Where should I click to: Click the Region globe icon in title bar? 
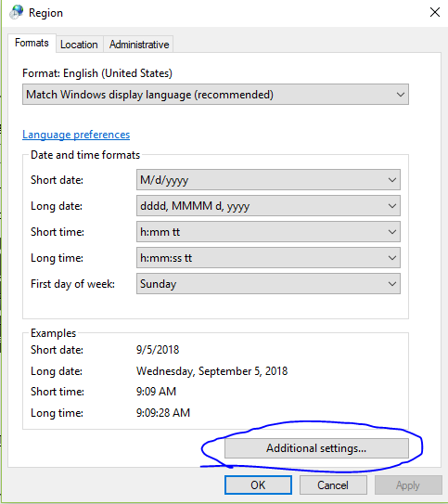[16, 12]
